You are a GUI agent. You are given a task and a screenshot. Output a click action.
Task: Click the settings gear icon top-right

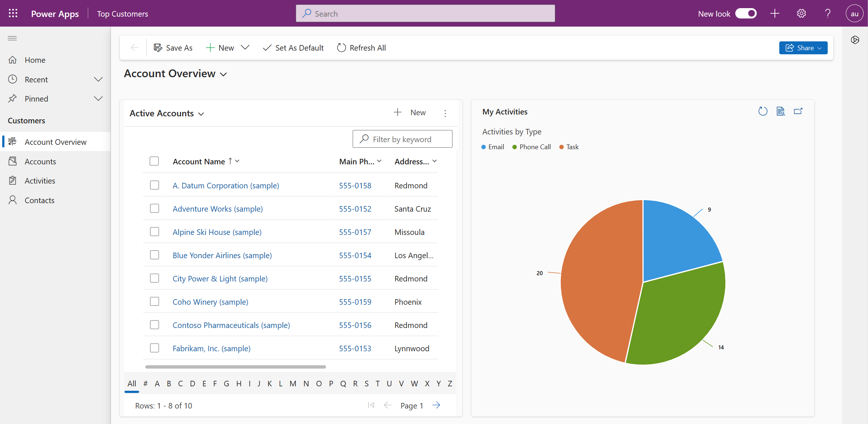click(801, 13)
